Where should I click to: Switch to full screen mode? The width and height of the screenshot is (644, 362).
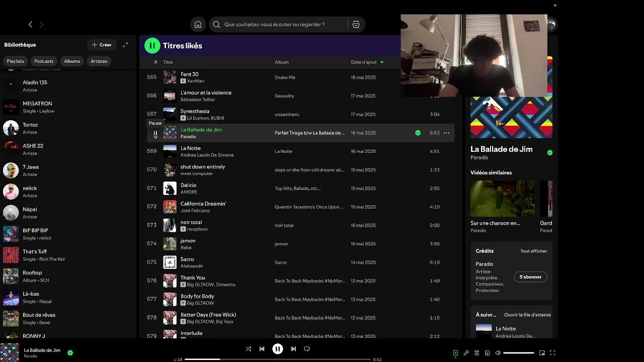click(x=552, y=353)
